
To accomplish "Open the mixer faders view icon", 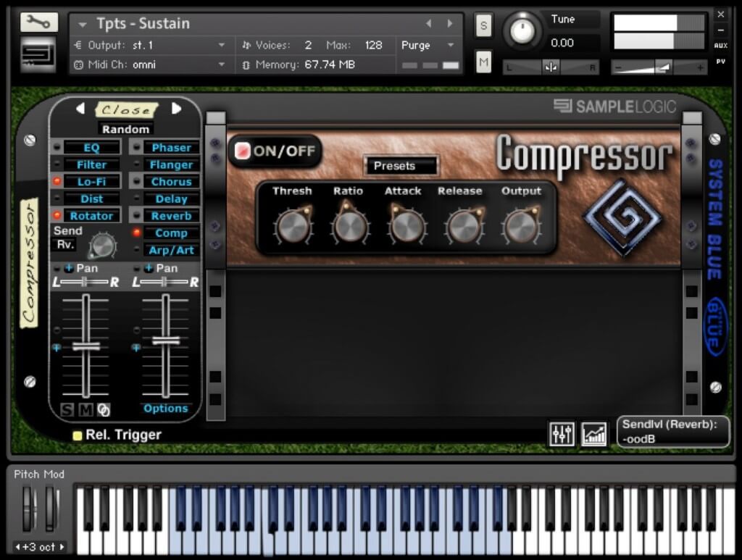I will click(562, 434).
